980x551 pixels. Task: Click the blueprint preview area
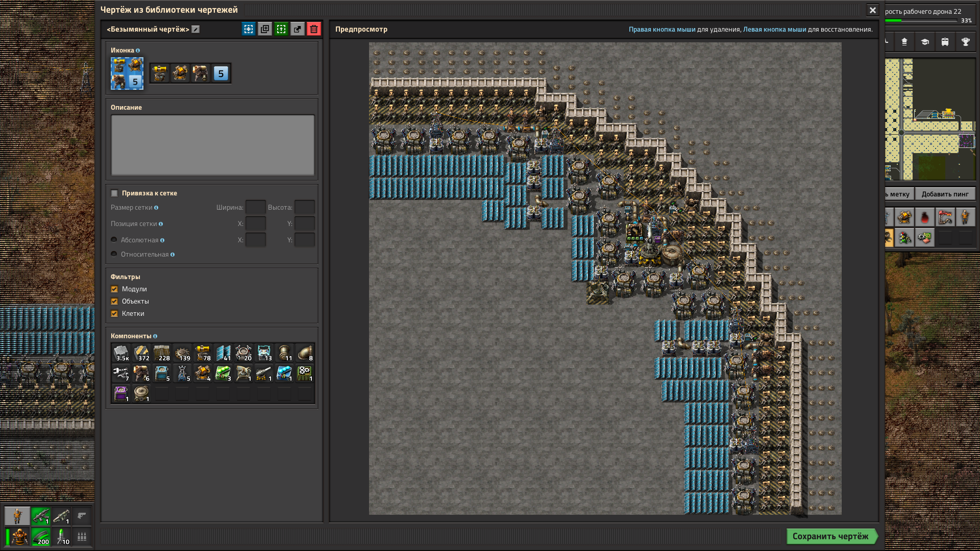coord(605,279)
